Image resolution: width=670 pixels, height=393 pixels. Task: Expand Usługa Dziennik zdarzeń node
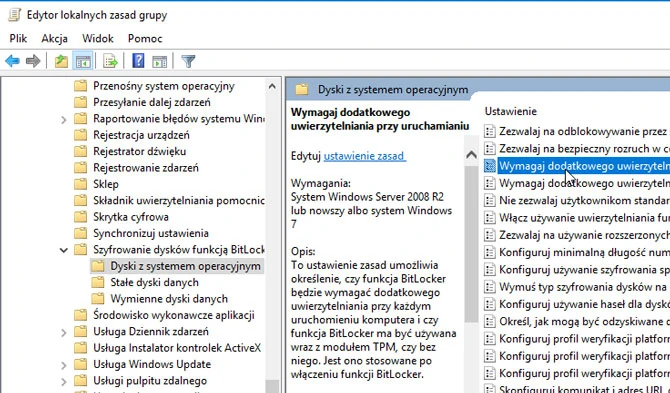pyautogui.click(x=64, y=332)
